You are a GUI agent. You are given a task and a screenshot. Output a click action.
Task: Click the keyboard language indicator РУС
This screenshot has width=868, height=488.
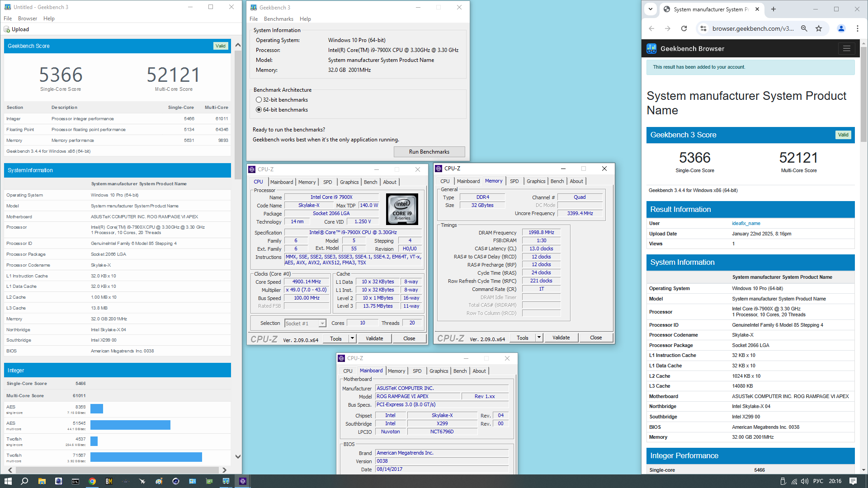click(818, 481)
